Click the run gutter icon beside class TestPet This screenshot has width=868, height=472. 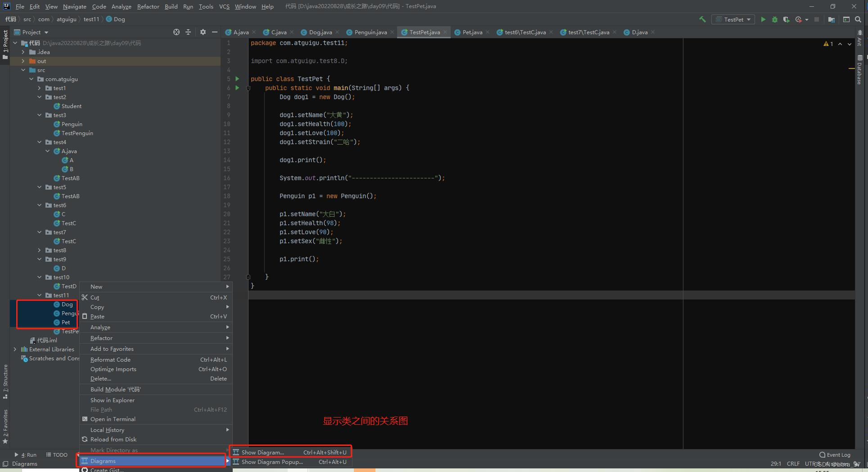237,79
